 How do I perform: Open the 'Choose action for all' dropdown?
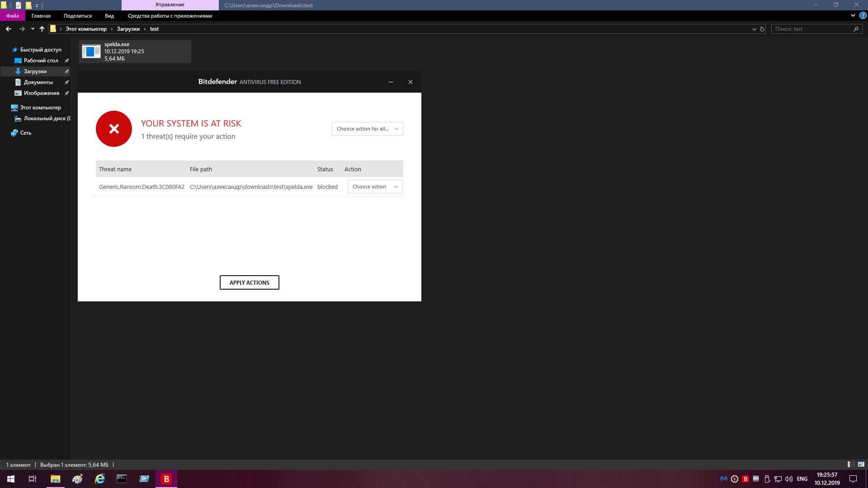pos(367,129)
